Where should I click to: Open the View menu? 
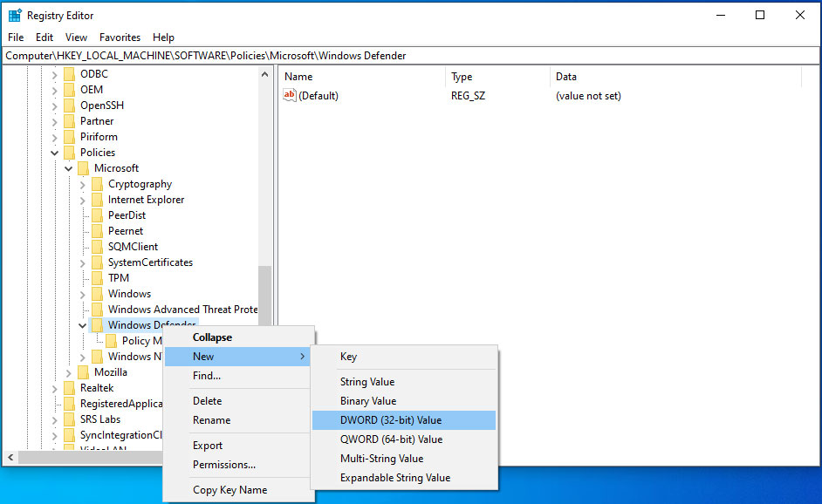76,37
